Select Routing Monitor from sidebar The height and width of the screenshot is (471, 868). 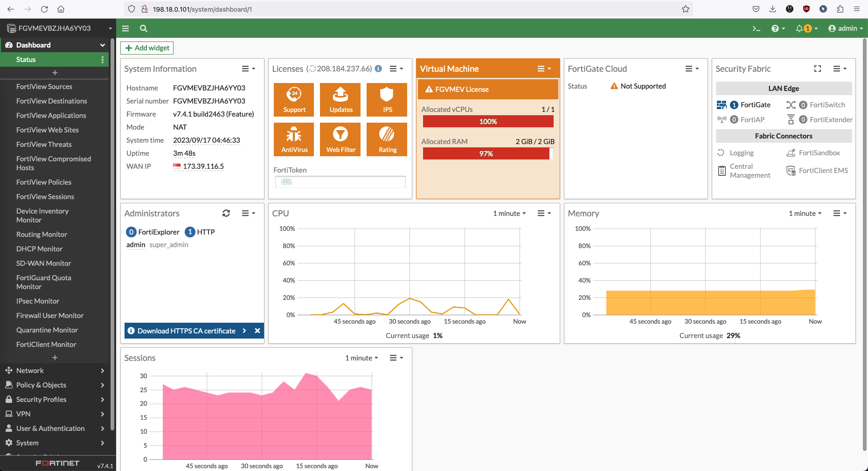click(x=42, y=235)
